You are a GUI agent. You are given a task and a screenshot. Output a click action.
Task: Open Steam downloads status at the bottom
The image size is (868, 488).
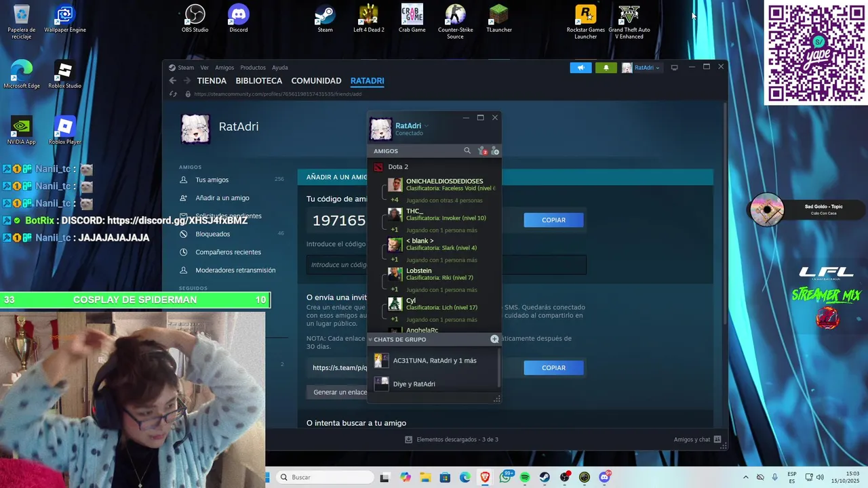[x=452, y=439]
